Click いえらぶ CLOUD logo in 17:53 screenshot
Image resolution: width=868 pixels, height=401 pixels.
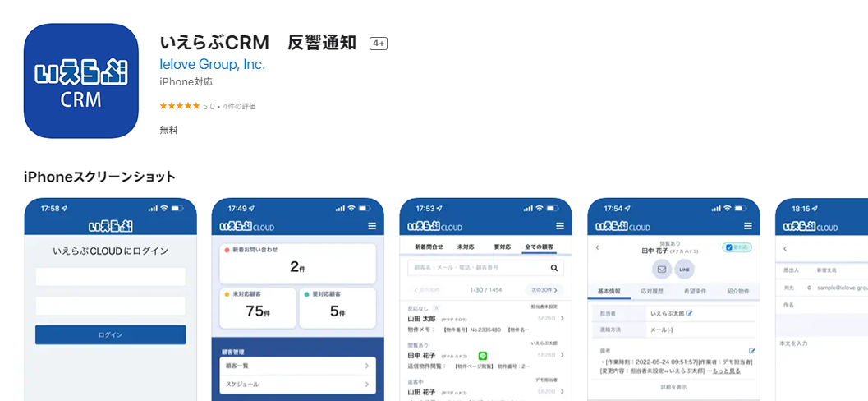tap(435, 226)
